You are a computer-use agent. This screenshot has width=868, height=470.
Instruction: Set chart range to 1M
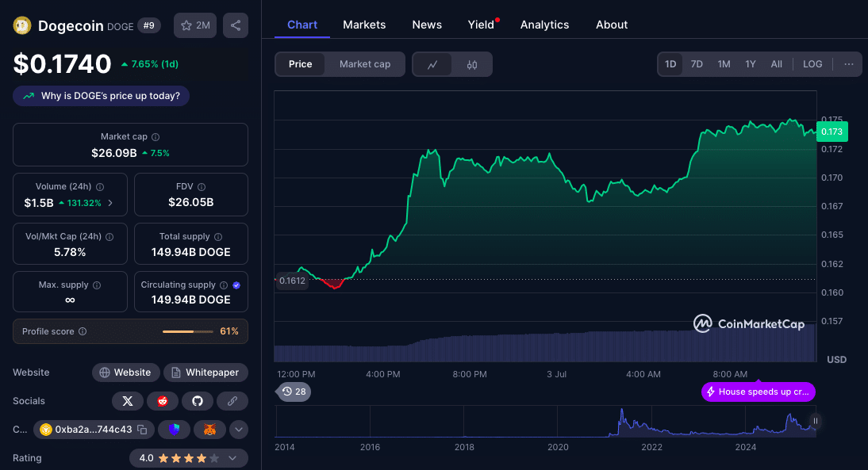pyautogui.click(x=724, y=64)
